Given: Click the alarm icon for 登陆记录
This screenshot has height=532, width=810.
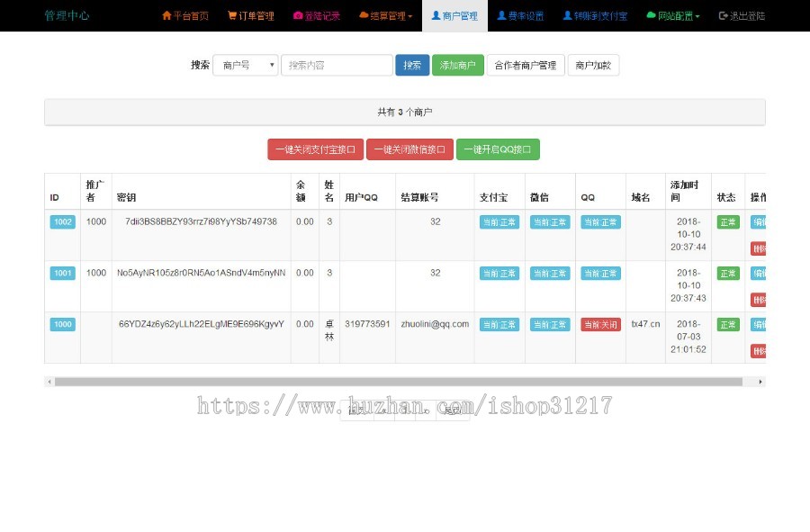Looking at the screenshot, I should (x=297, y=15).
